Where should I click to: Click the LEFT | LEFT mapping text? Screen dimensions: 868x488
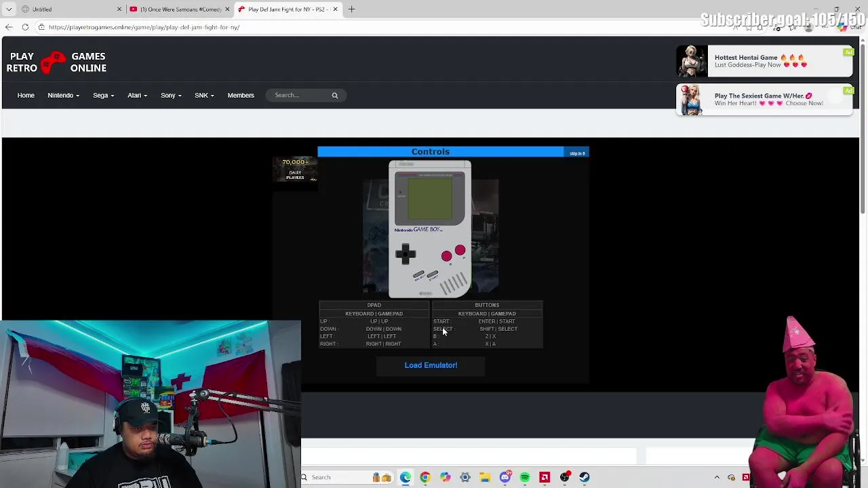point(382,336)
